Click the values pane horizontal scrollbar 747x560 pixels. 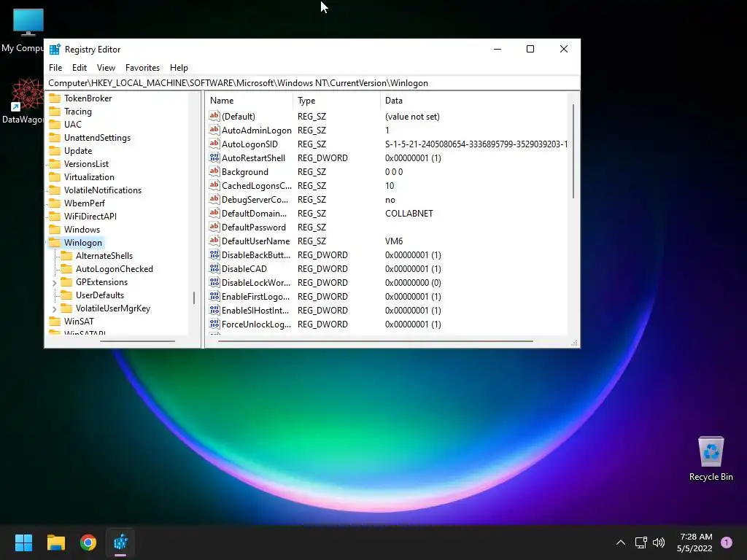(x=375, y=341)
